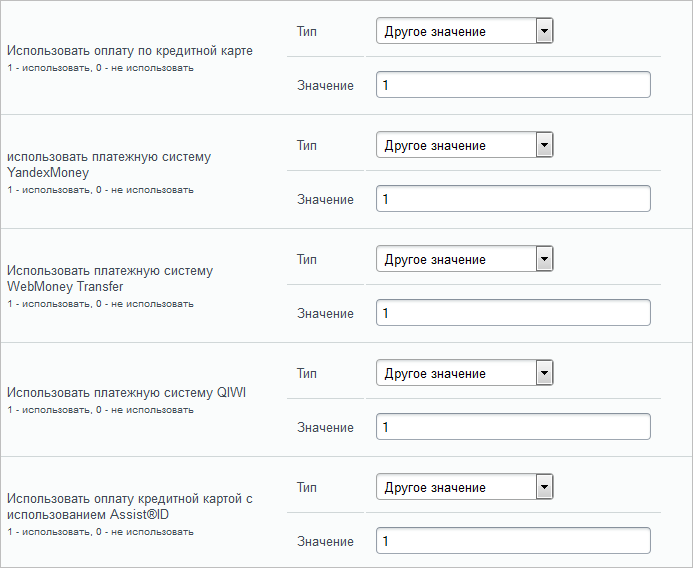Viewport: 693px width, 568px height.
Task: Click the 'Использовать оплату по кредитной карте' label
Action: click(130, 51)
